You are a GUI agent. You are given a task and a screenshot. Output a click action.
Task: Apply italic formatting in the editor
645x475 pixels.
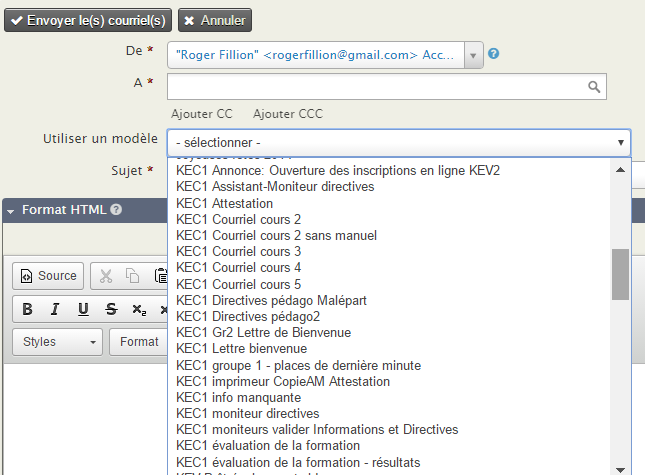point(55,309)
